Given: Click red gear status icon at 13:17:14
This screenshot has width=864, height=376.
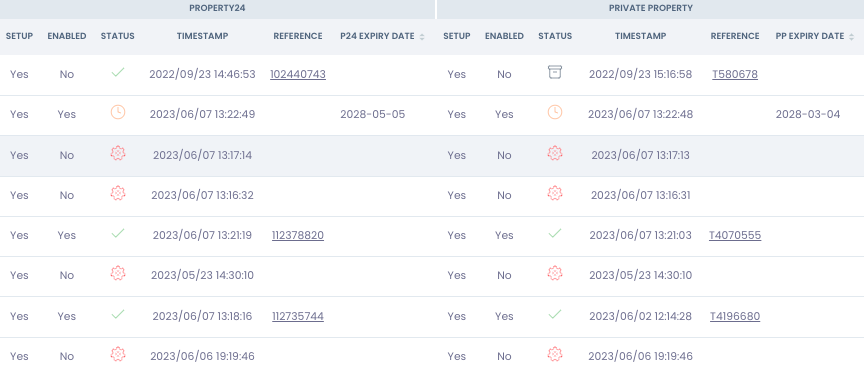Looking at the screenshot, I should click(118, 153).
